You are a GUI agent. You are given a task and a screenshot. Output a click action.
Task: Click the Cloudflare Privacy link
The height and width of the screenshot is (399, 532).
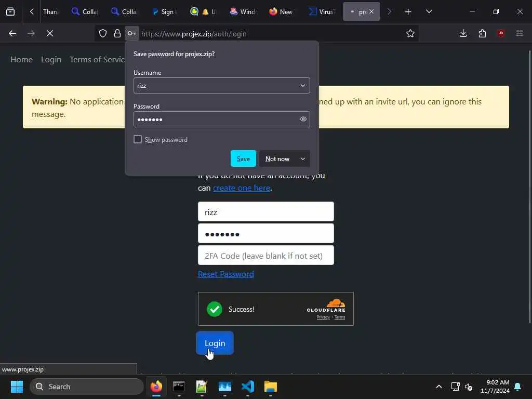point(323,317)
